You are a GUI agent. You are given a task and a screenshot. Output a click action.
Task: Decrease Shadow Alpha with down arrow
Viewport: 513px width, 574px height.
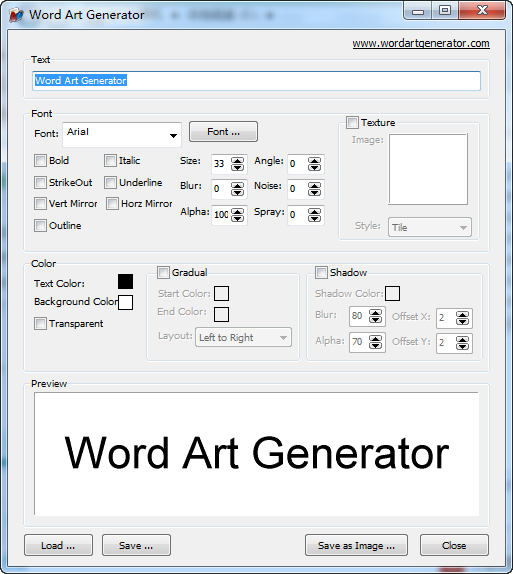376,345
